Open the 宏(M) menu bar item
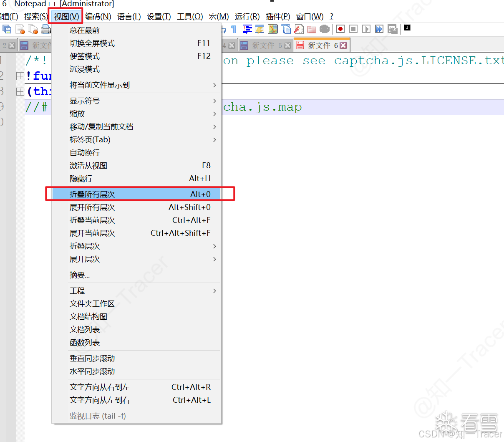Screen dimensions: 504x442 [x=219, y=17]
